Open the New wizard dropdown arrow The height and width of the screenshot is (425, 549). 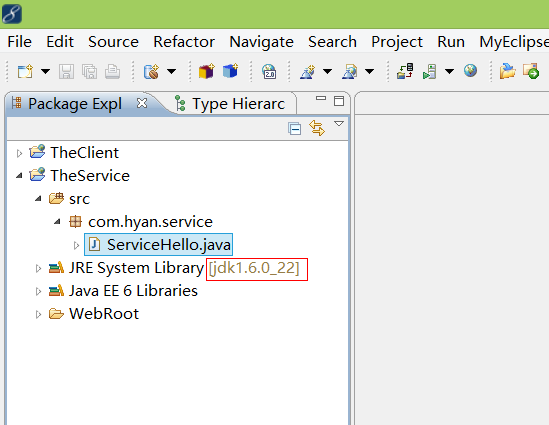45,71
